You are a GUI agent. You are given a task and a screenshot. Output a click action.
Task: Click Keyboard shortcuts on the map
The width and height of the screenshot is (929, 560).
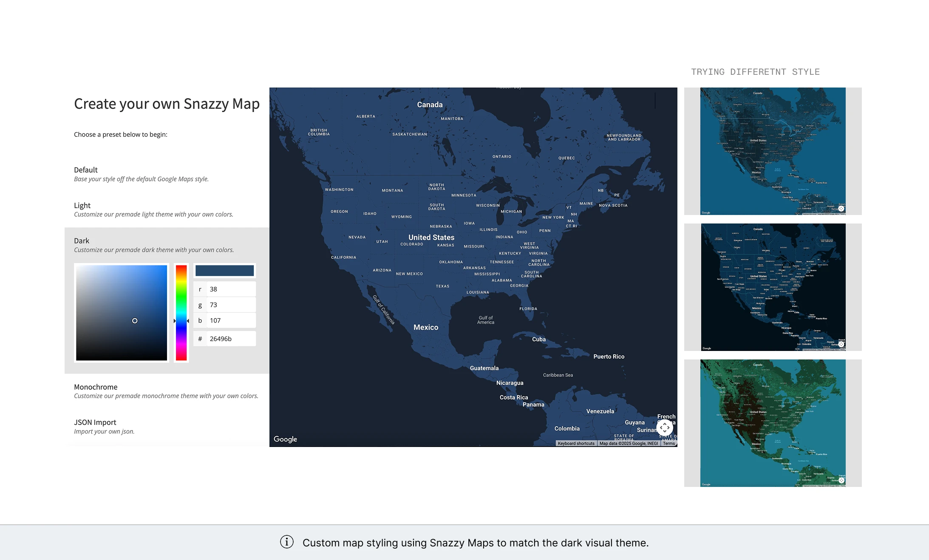pyautogui.click(x=576, y=444)
